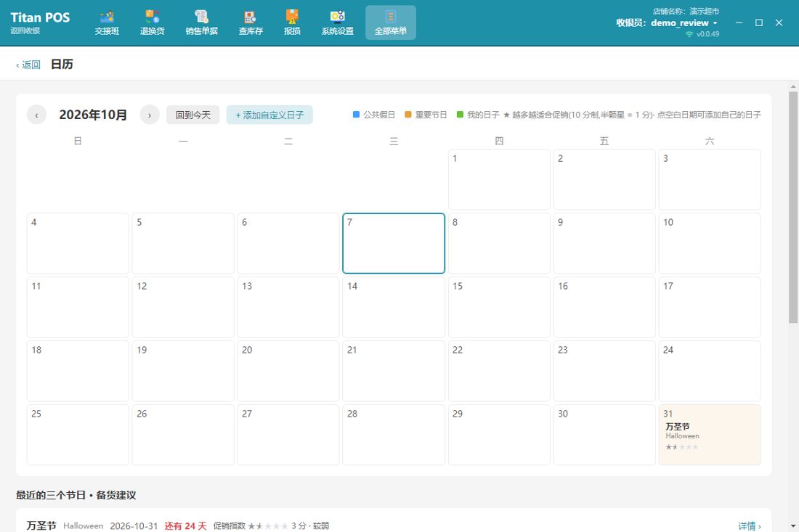Click the 日历 page title
The image size is (799, 532).
tap(62, 64)
